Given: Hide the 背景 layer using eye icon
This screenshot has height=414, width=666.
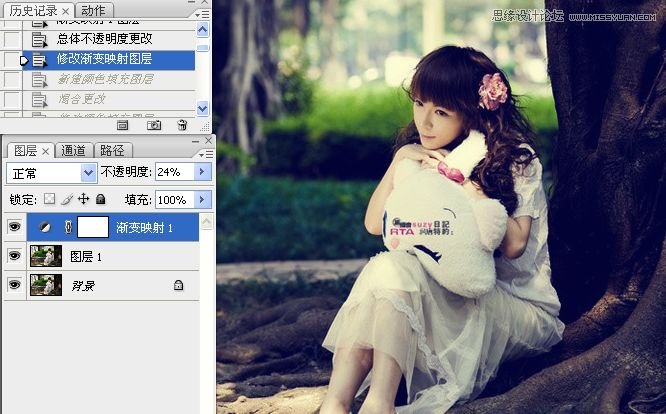Looking at the screenshot, I should click(14, 285).
